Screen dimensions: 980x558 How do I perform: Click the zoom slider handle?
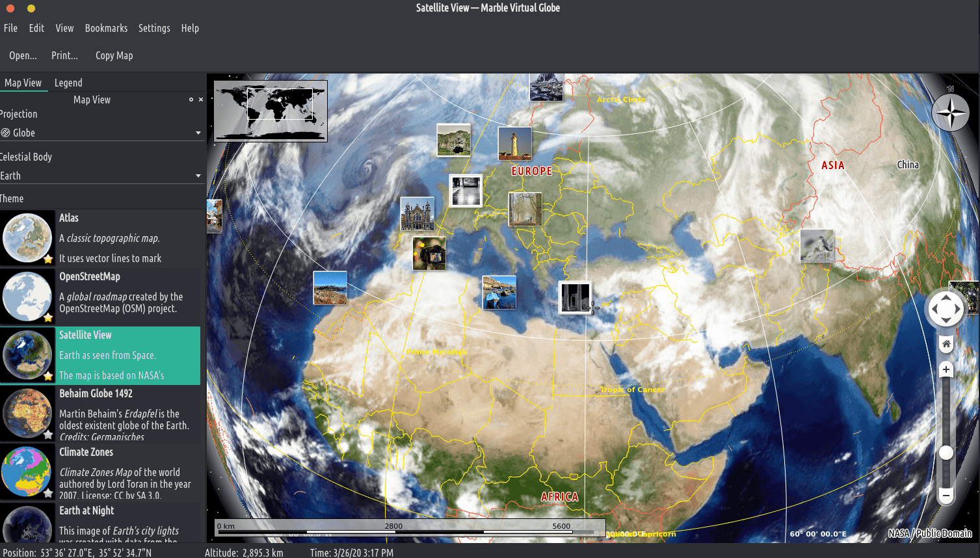(x=946, y=453)
